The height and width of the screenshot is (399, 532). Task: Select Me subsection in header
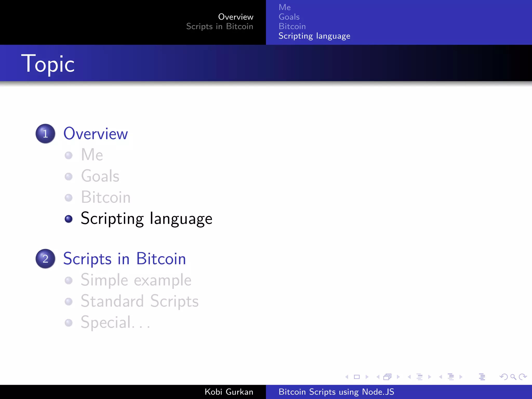click(285, 7)
